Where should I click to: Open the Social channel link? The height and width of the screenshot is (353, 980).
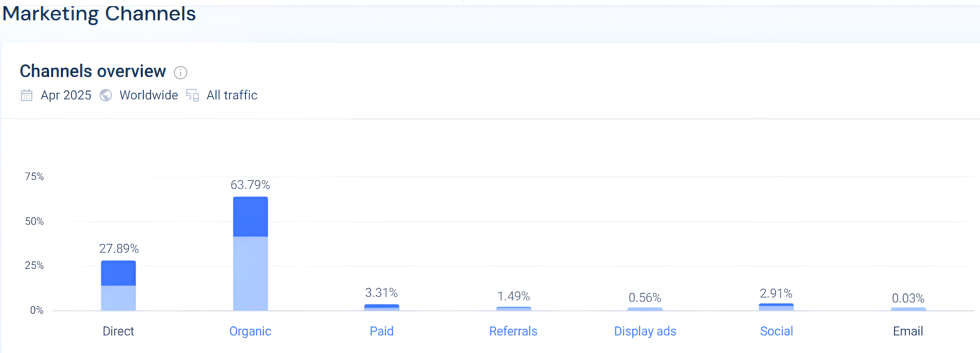pyautogui.click(x=776, y=331)
